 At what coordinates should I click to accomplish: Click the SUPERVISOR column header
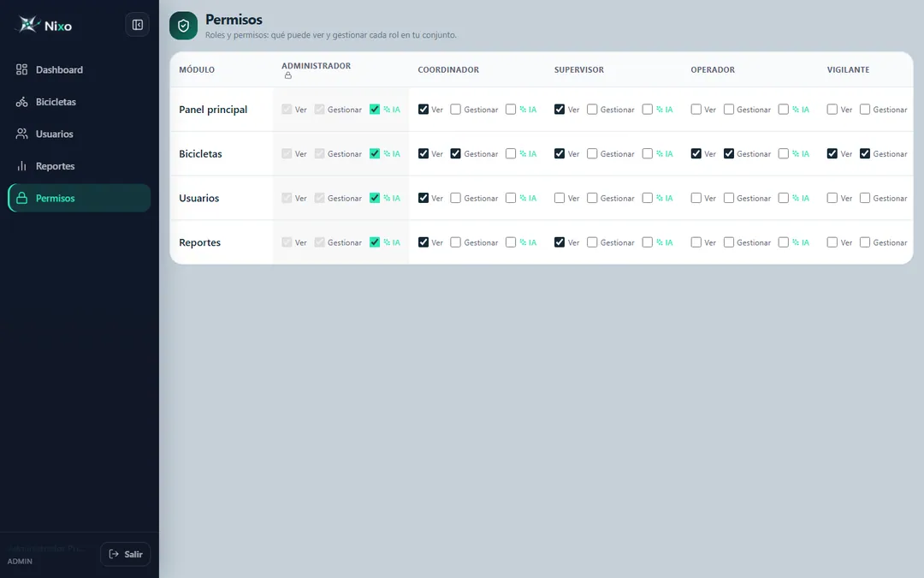pos(578,69)
